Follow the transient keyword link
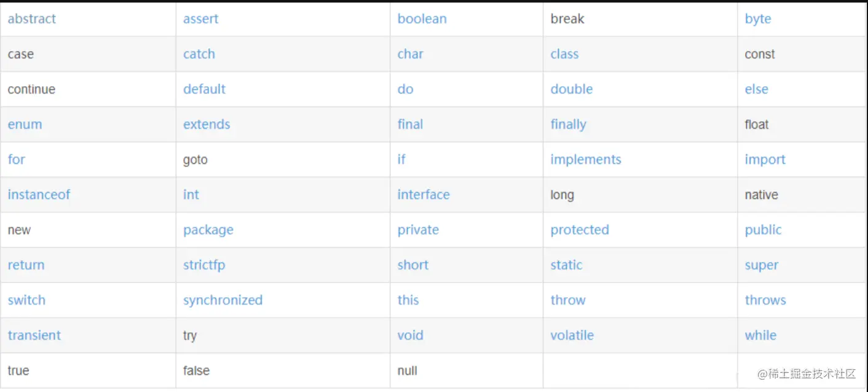This screenshot has height=392, width=868. (34, 335)
